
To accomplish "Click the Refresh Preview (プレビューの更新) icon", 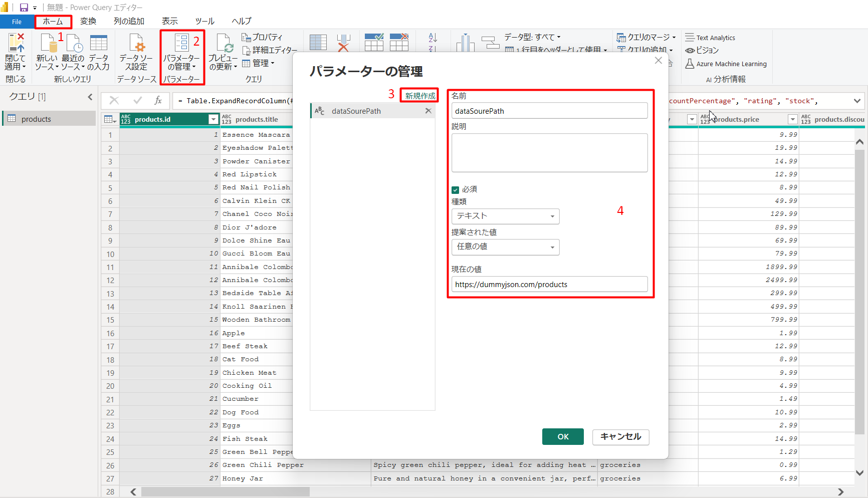I will point(223,44).
